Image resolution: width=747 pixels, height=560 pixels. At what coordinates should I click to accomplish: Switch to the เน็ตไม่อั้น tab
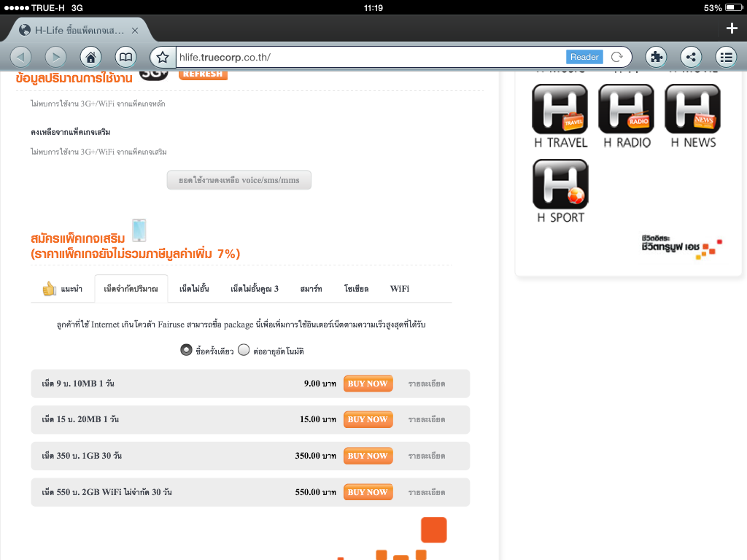pyautogui.click(x=194, y=289)
